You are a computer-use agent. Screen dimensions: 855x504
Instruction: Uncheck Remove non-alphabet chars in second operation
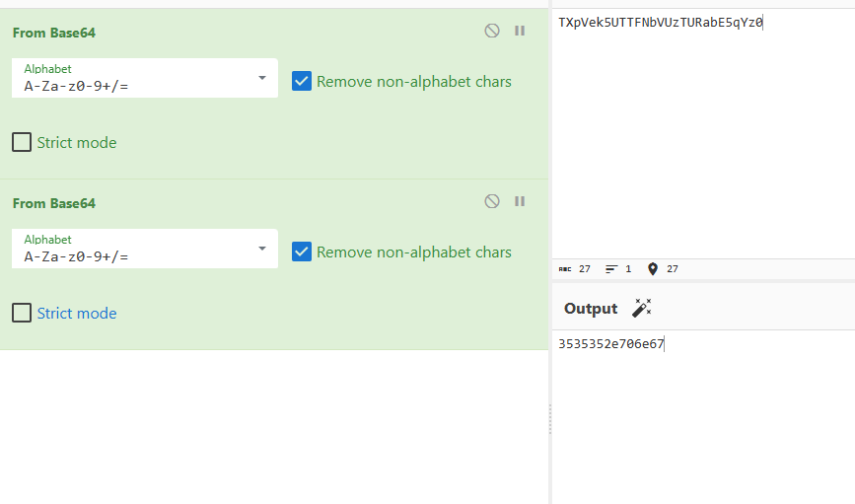click(302, 252)
